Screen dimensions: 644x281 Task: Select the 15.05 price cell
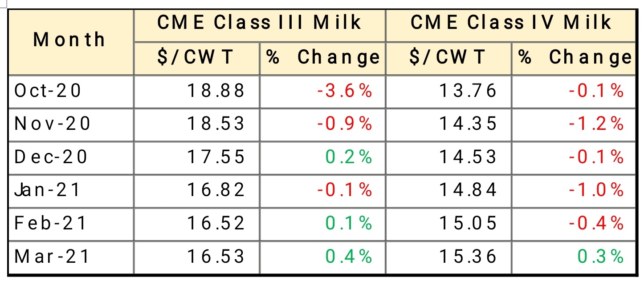coord(468,223)
